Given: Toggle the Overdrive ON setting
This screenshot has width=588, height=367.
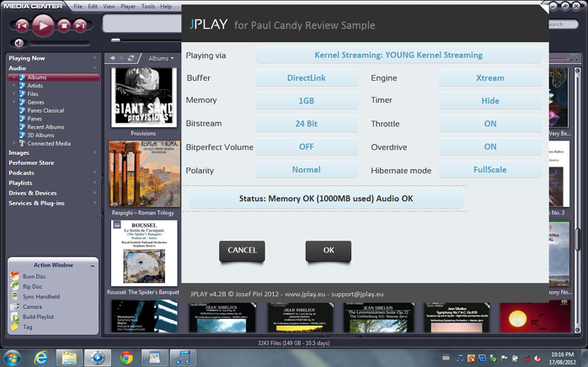Looking at the screenshot, I should [490, 146].
